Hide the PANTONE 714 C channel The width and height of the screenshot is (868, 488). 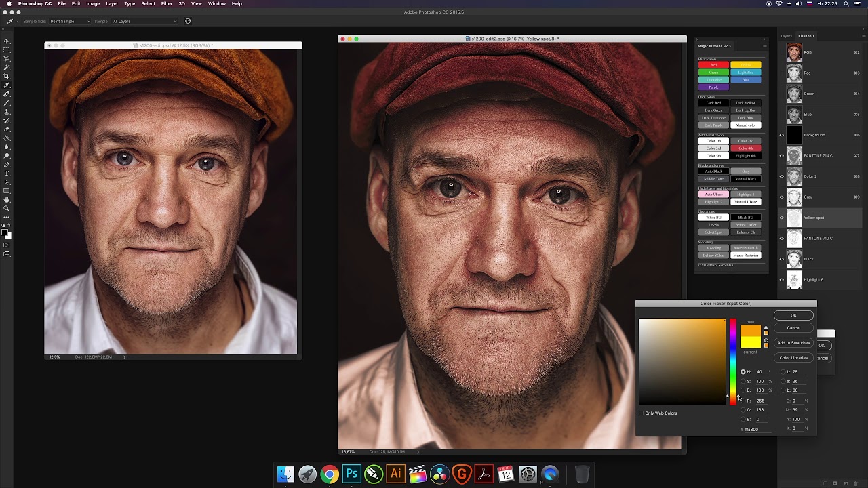[781, 155]
